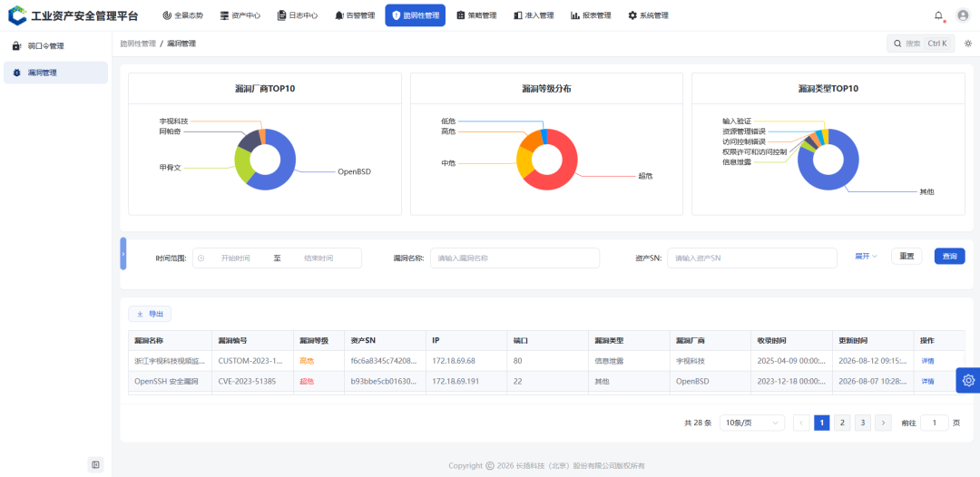Click the 导出 export button

point(150,314)
